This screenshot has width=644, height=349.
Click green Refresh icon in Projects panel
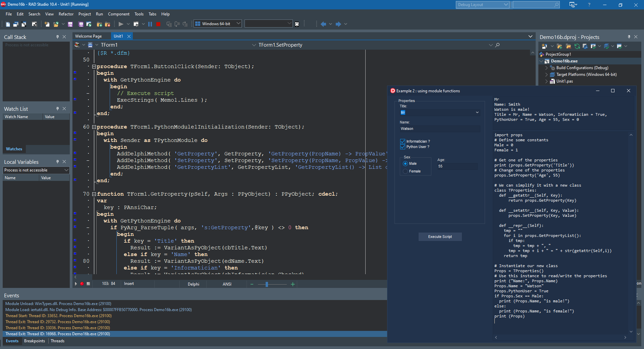577,46
